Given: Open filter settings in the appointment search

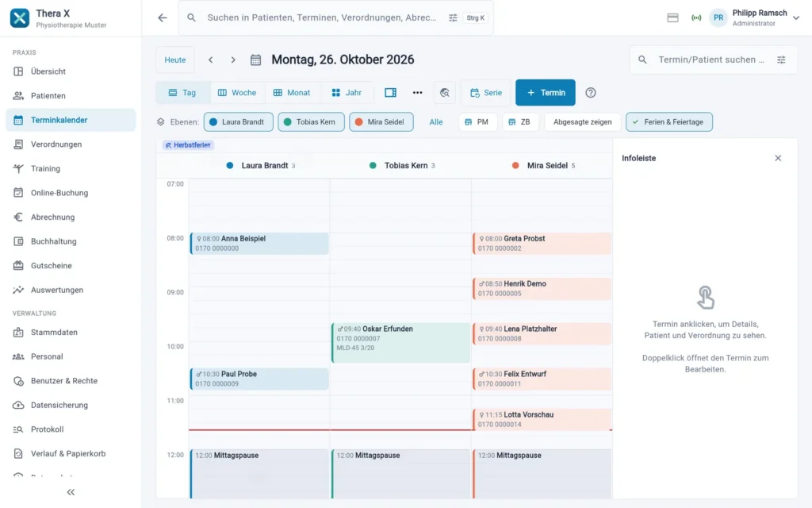Looking at the screenshot, I should 781,60.
